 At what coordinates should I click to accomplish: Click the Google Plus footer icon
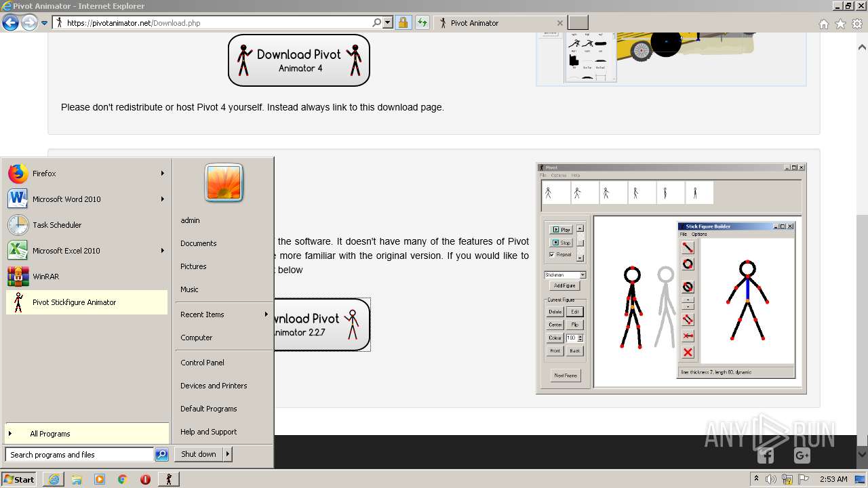[802, 455]
